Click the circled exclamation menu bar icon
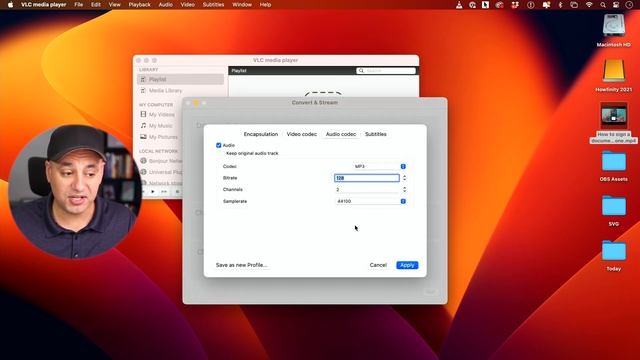 pos(531,5)
